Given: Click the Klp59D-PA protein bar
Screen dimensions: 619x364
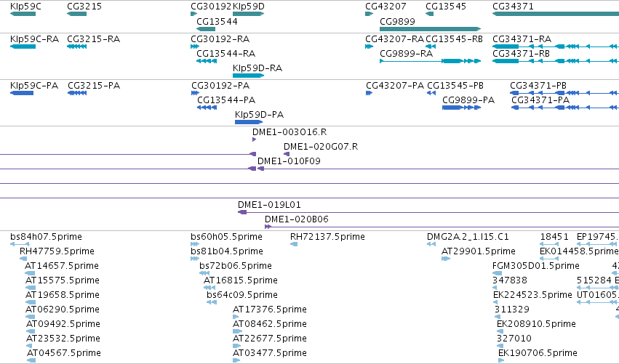Looking at the screenshot, I should pyautogui.click(x=249, y=122).
